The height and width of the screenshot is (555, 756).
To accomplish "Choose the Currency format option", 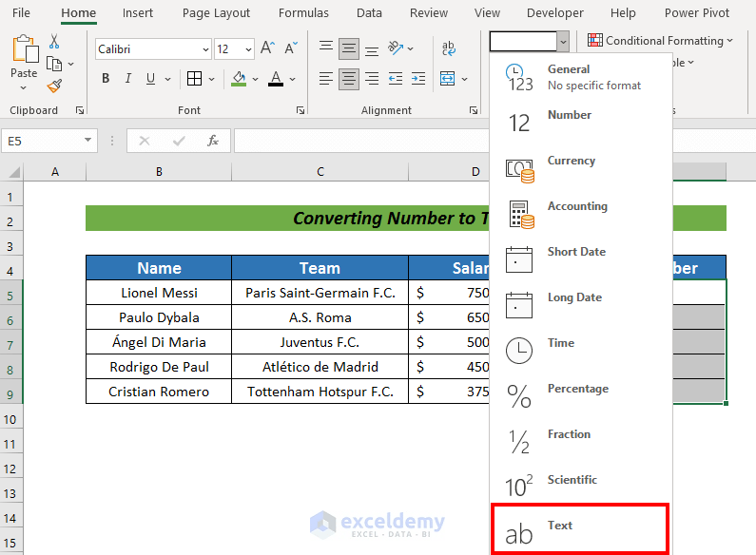I will [x=581, y=168].
